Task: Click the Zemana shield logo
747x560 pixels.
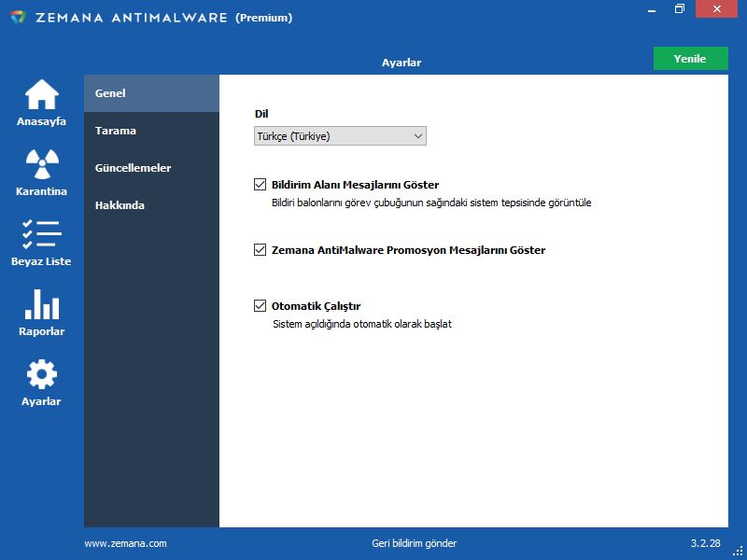Action: coord(18,17)
